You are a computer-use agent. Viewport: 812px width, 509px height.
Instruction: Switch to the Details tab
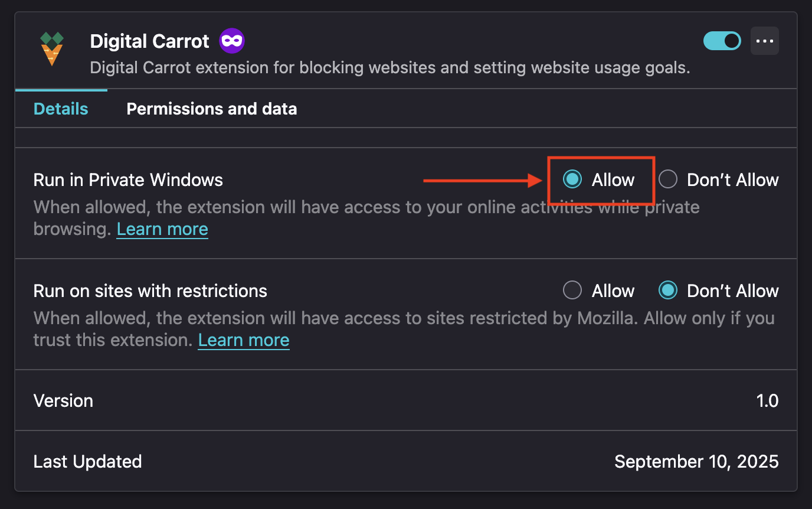pyautogui.click(x=61, y=109)
